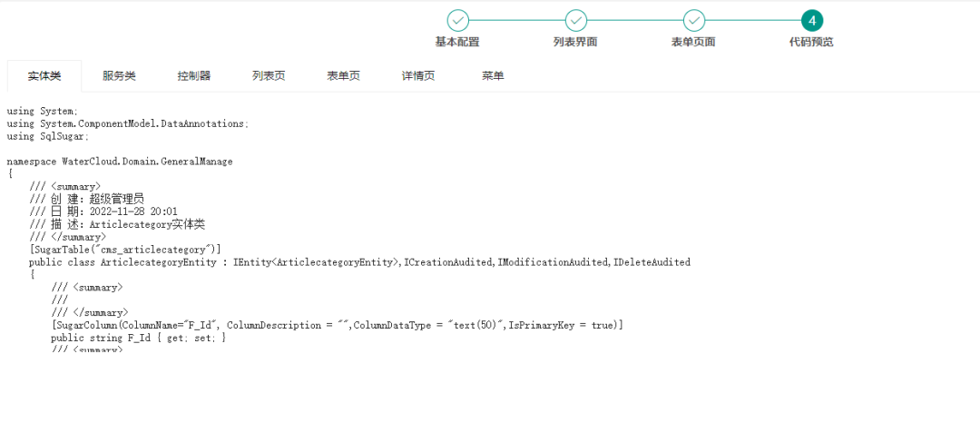Switch to the 服务类 tab
Viewport: 980px width, 442px height.
tap(119, 76)
